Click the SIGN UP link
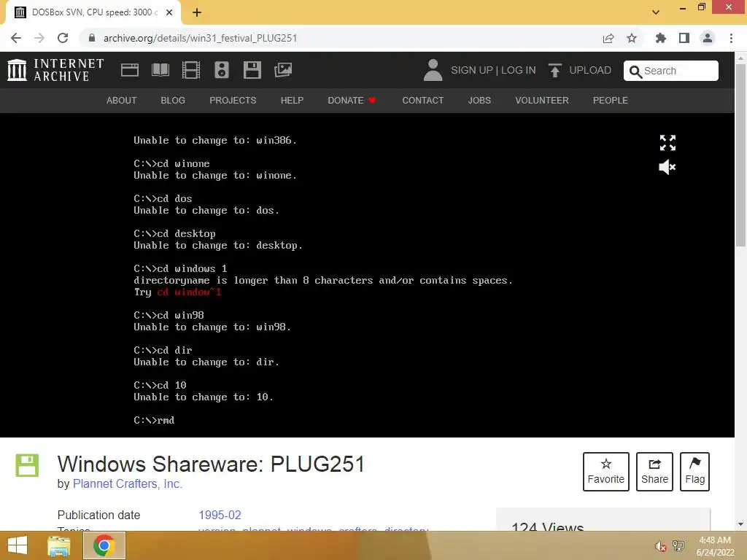 pos(472,70)
